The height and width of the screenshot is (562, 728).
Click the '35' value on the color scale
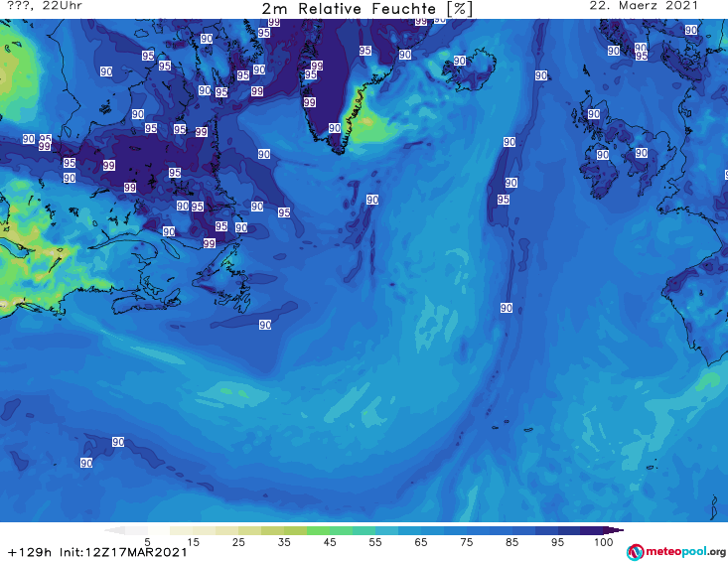tap(284, 542)
